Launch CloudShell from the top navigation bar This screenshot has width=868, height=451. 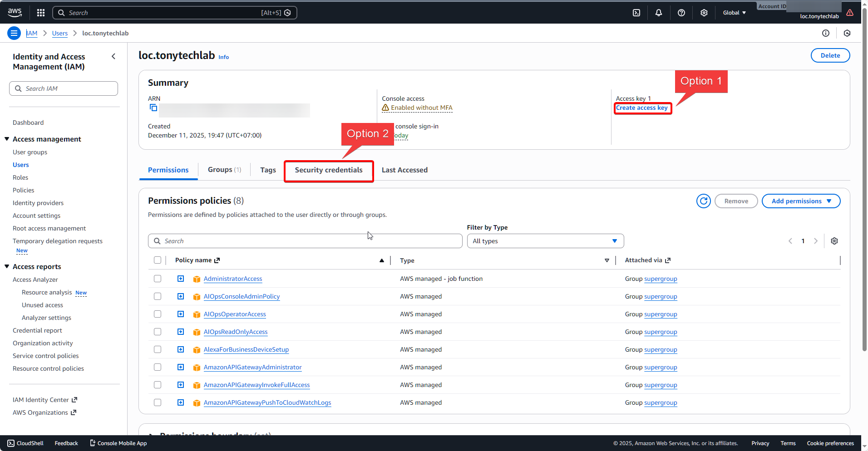tap(636, 13)
